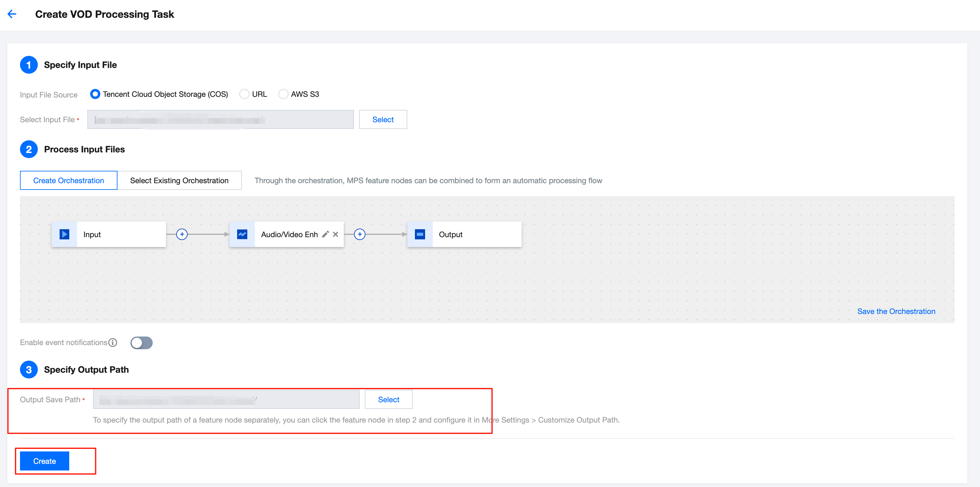Edit the Audio/Video Enhancement node with pencil

pos(325,234)
